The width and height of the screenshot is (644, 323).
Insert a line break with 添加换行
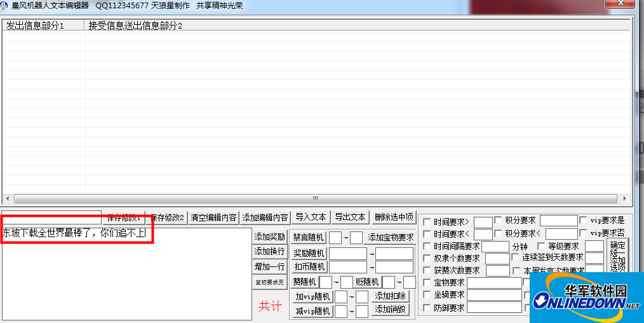click(269, 251)
